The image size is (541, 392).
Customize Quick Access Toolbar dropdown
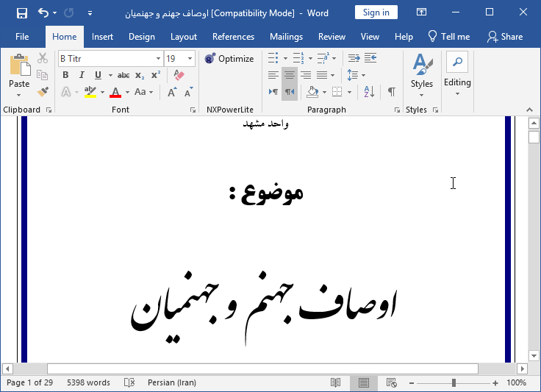pyautogui.click(x=90, y=13)
